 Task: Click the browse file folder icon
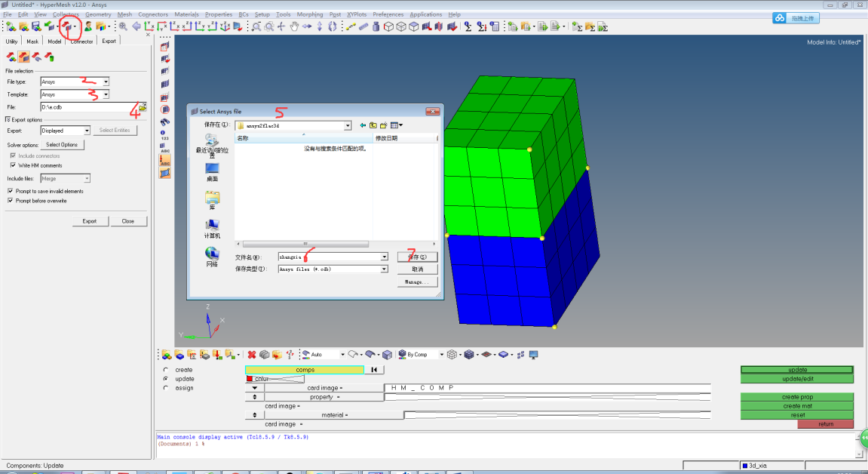tap(143, 107)
